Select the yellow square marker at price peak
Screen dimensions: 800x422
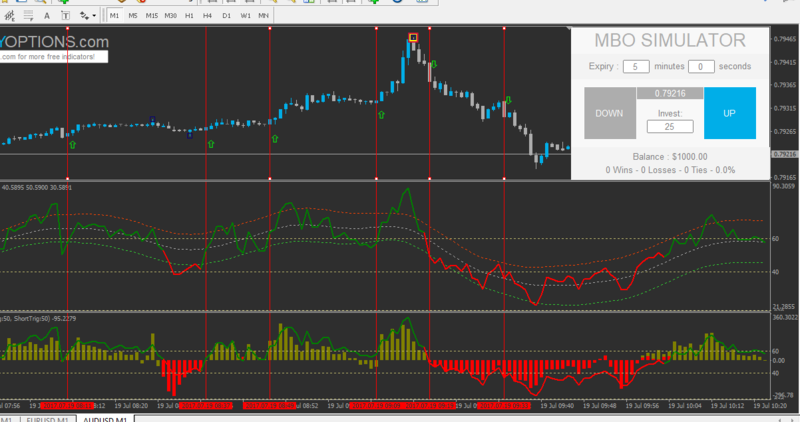[413, 37]
